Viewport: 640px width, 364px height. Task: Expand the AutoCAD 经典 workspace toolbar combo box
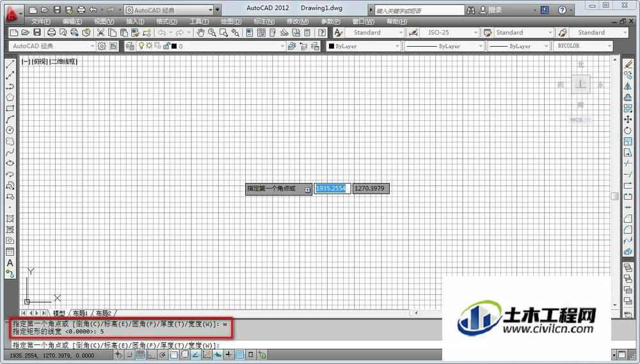point(92,46)
